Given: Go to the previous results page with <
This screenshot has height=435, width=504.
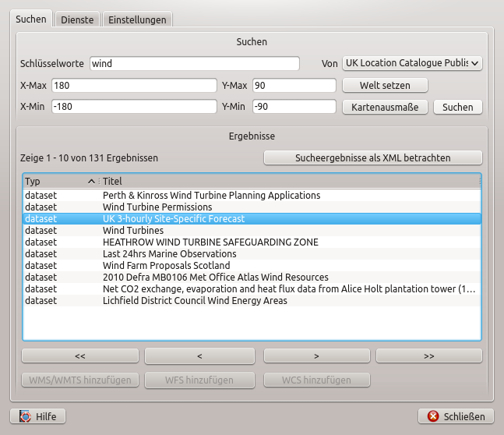Looking at the screenshot, I should (199, 355).
